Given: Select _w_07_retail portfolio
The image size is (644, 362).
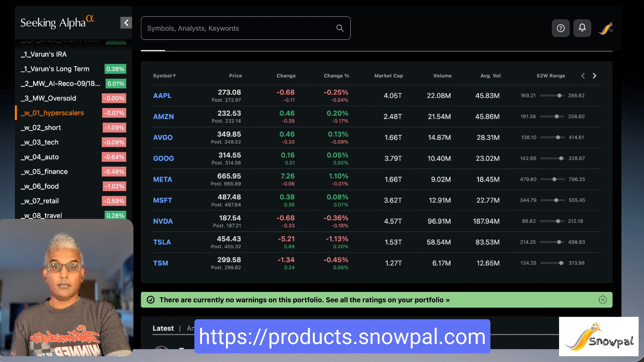Looking at the screenshot, I should (40, 201).
